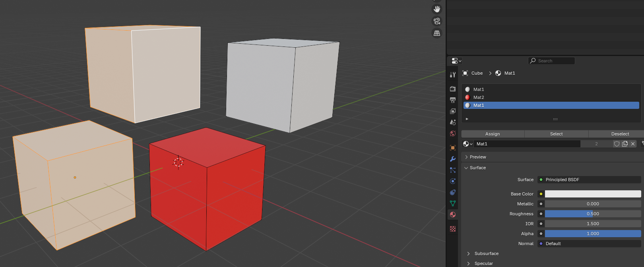
Task: Open the Normal Default selector
Action: pos(589,244)
